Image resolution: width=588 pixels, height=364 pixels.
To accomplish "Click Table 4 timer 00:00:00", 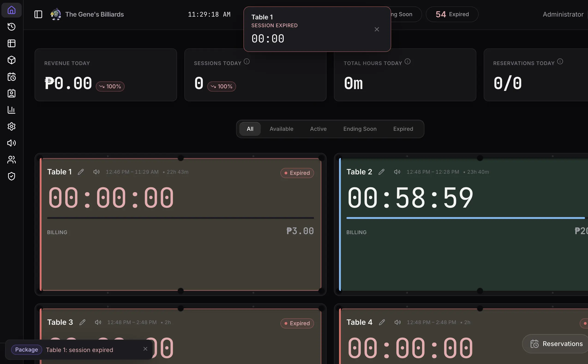I will coord(410,348).
